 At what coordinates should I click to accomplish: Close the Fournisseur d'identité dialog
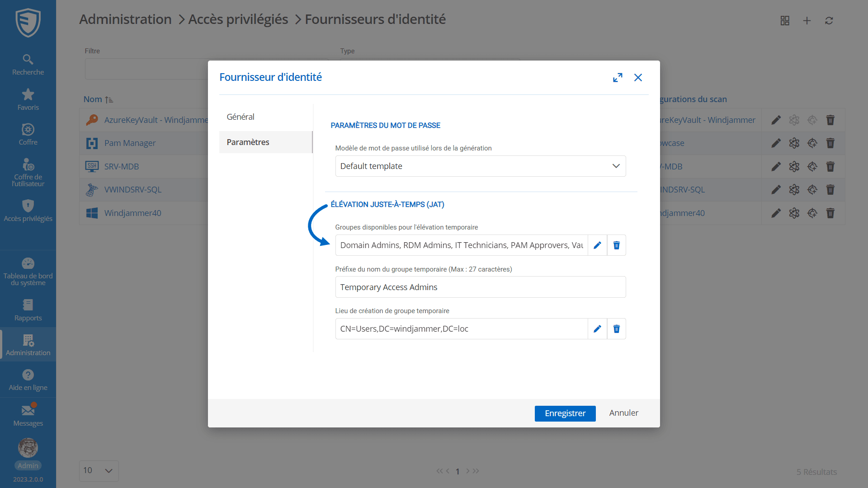638,78
